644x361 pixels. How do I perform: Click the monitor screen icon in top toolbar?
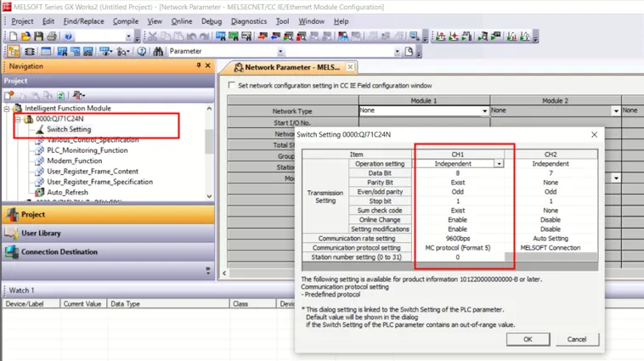(x=415, y=37)
